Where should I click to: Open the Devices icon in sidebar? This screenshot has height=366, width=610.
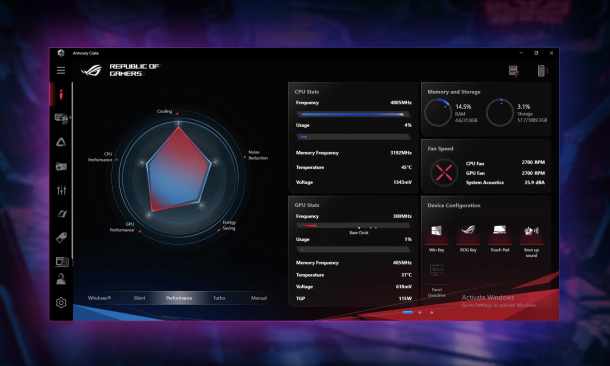61,118
